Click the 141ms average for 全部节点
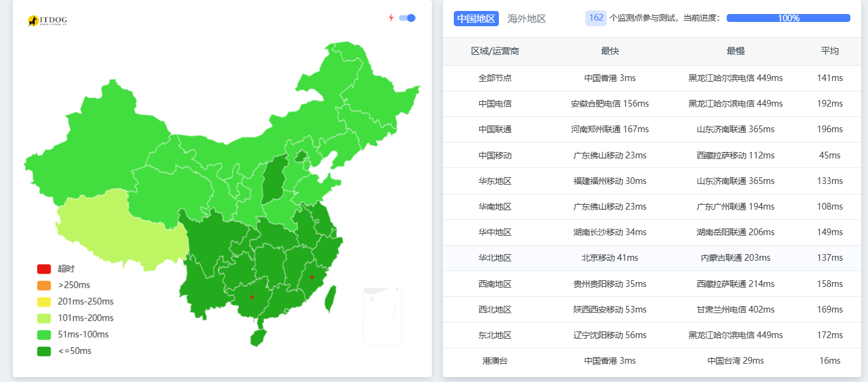The image size is (868, 382). [x=830, y=78]
